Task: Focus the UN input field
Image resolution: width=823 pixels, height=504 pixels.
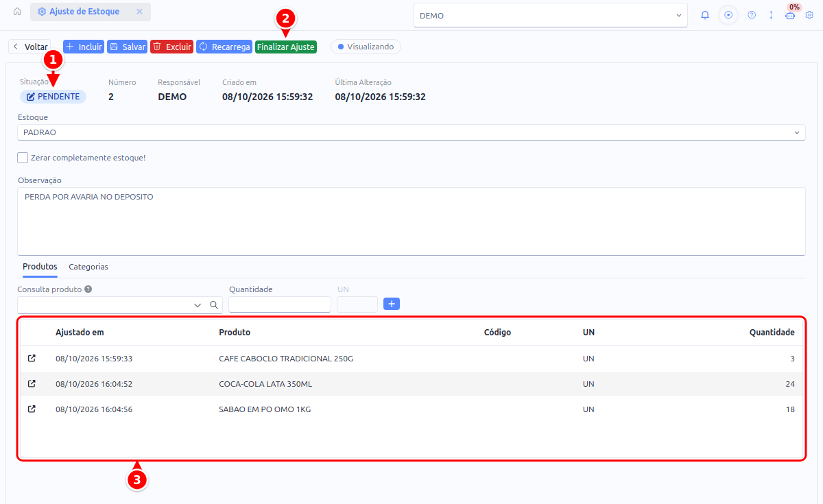Action: tap(357, 304)
